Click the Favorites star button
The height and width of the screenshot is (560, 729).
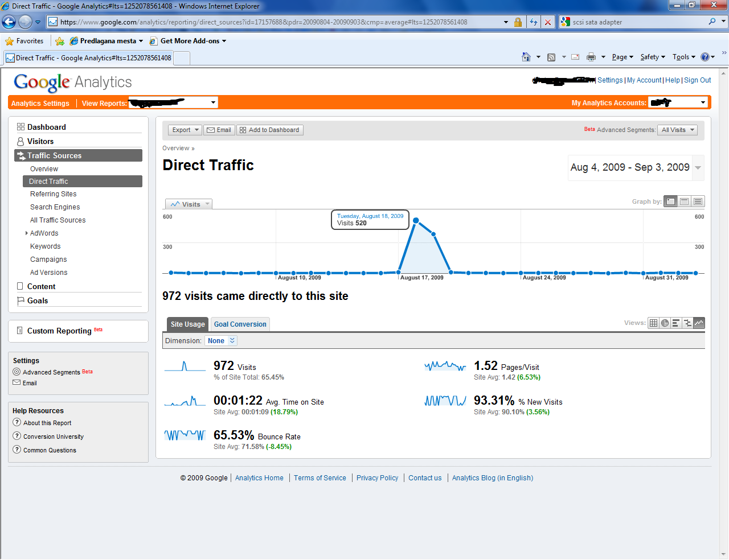24,41
